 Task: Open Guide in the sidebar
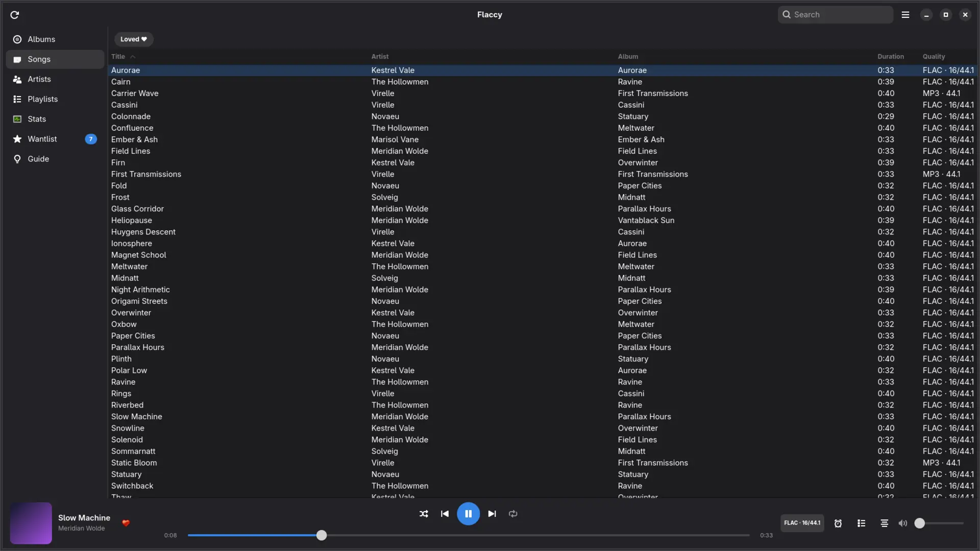[55, 159]
